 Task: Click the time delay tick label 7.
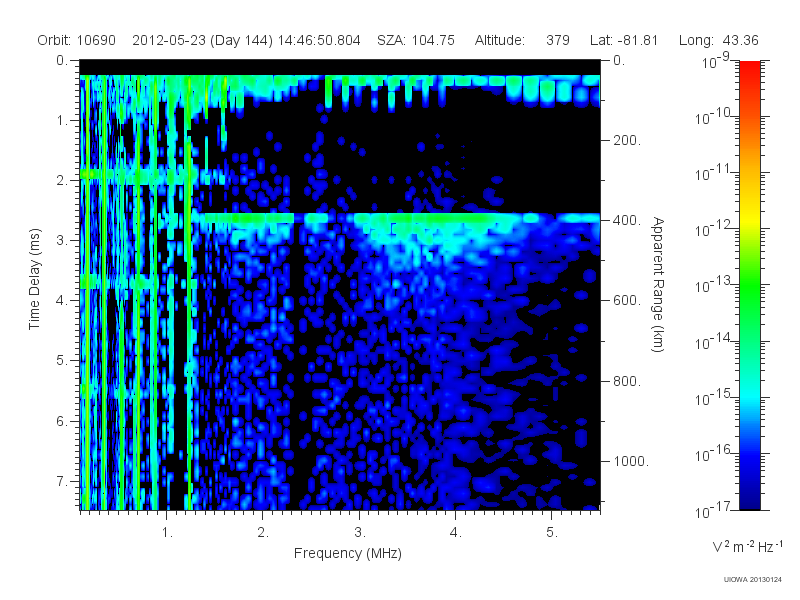coord(62,482)
